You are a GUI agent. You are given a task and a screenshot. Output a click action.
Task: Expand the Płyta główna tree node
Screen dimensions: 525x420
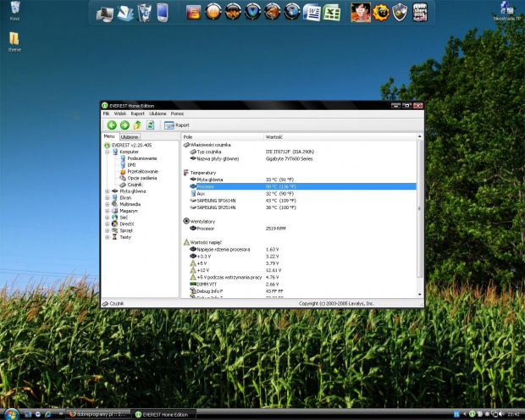tap(108, 191)
